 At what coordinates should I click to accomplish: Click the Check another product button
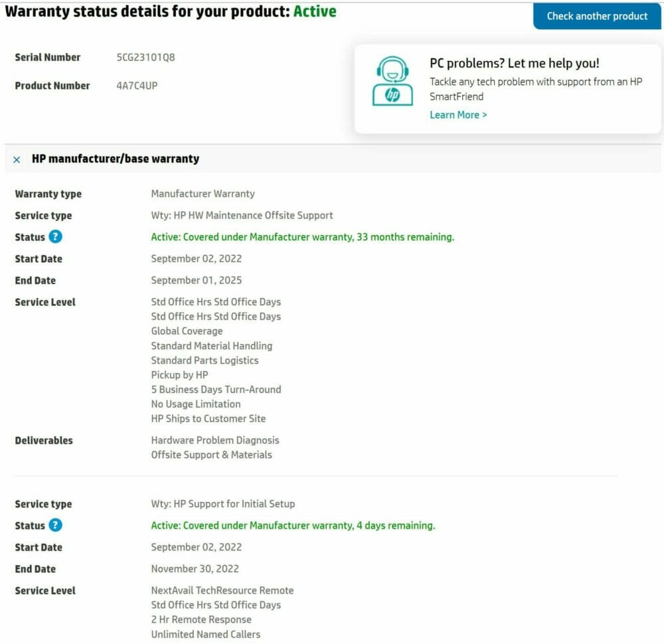pos(597,16)
